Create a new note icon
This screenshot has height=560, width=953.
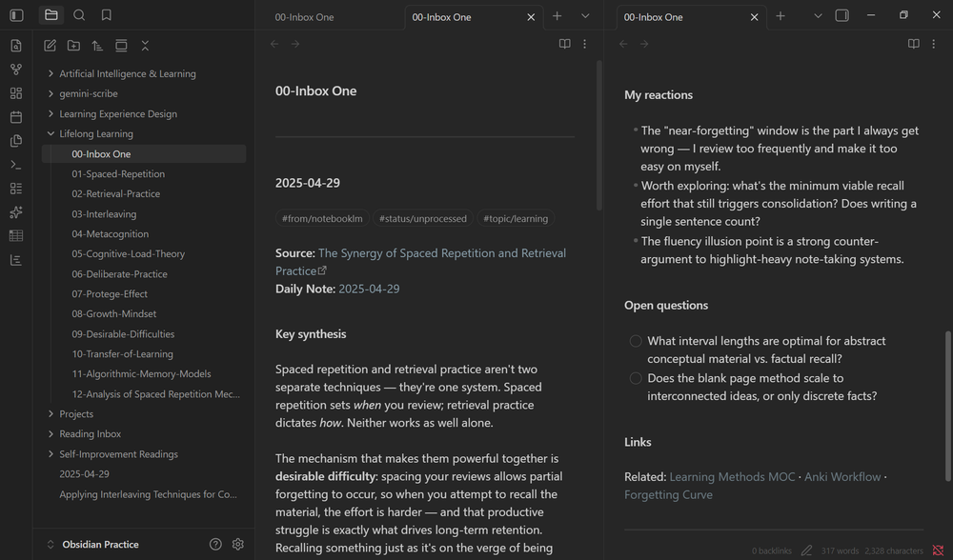pos(50,46)
